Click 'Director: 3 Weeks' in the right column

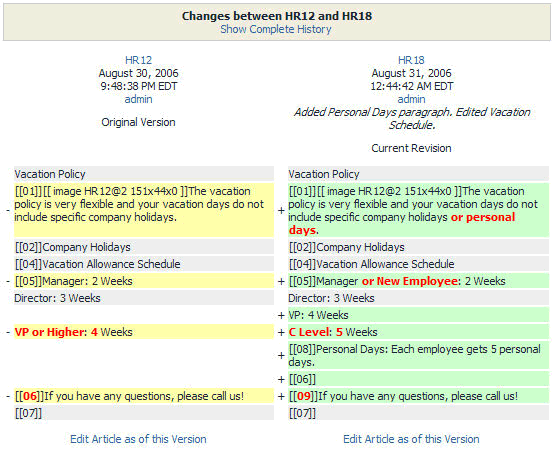418,298
